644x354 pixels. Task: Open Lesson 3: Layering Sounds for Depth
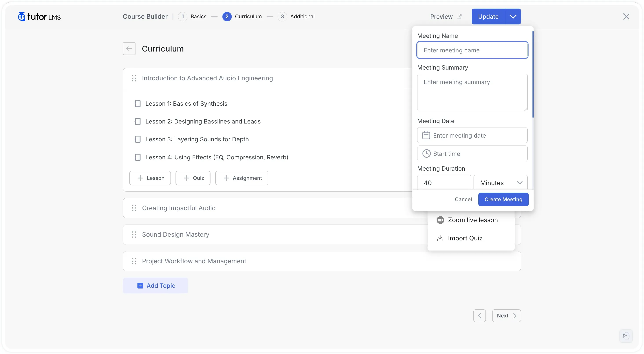[197, 139]
